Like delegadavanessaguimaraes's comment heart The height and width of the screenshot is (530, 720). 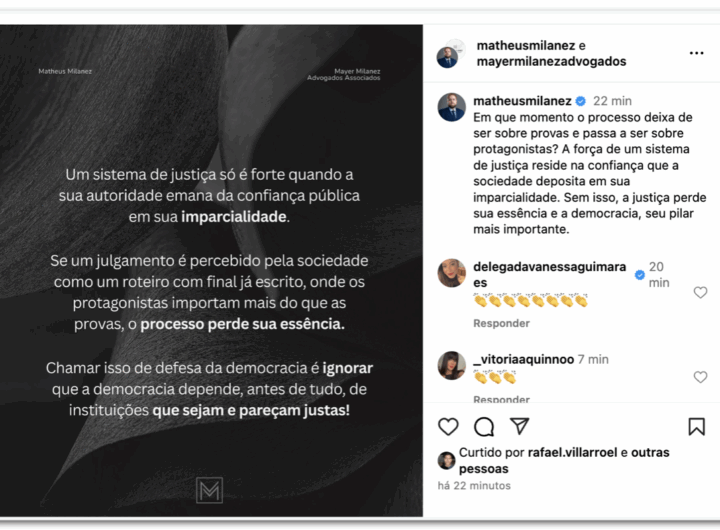(x=700, y=292)
